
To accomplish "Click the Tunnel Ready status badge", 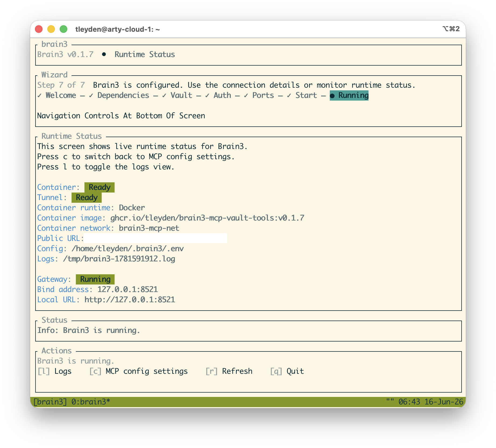I will point(87,197).
